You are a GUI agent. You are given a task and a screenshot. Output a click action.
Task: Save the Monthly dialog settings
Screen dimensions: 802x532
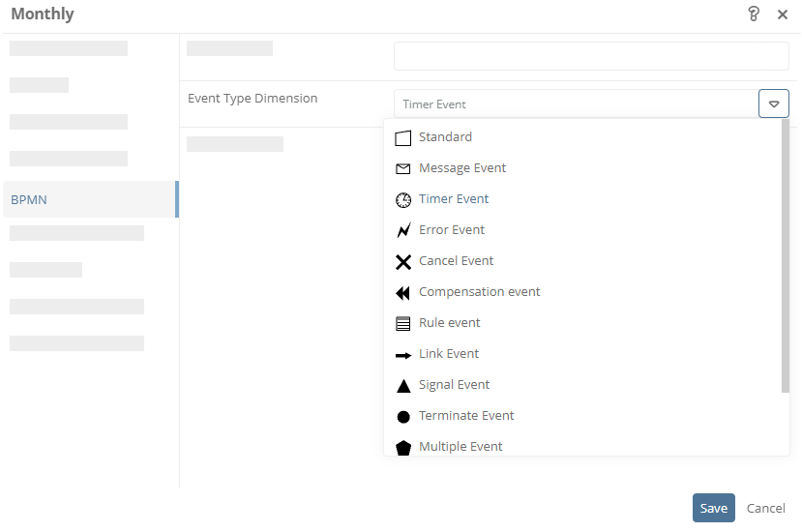coord(714,508)
